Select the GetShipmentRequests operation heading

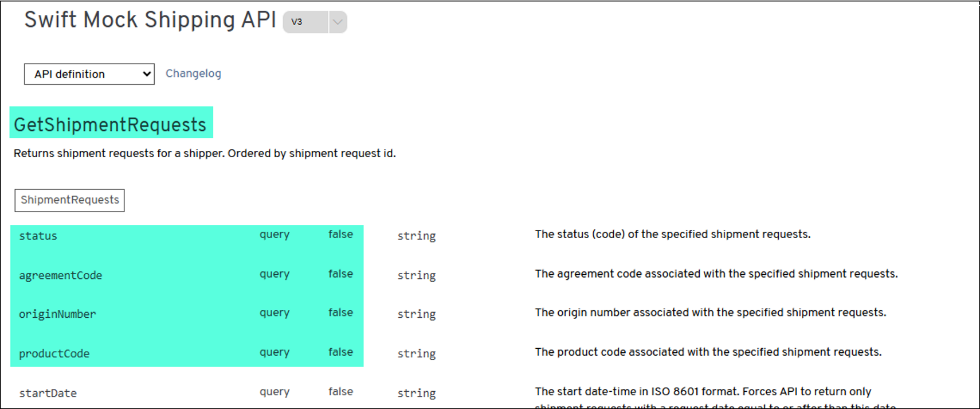(x=110, y=124)
